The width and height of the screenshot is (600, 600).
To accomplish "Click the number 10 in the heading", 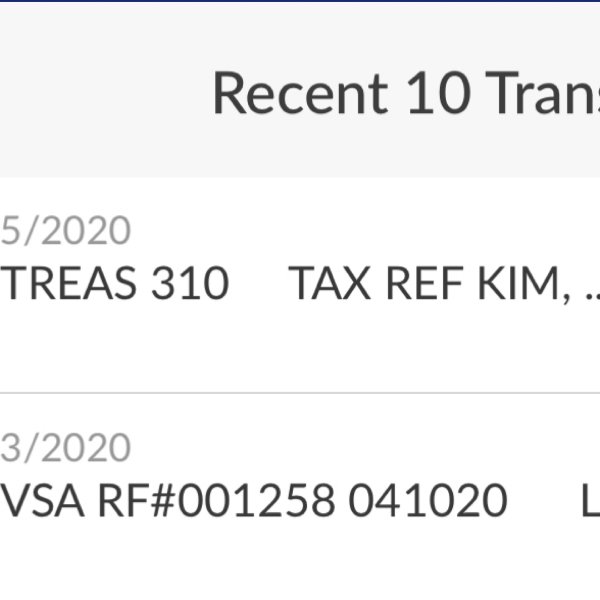I will pyautogui.click(x=437, y=94).
